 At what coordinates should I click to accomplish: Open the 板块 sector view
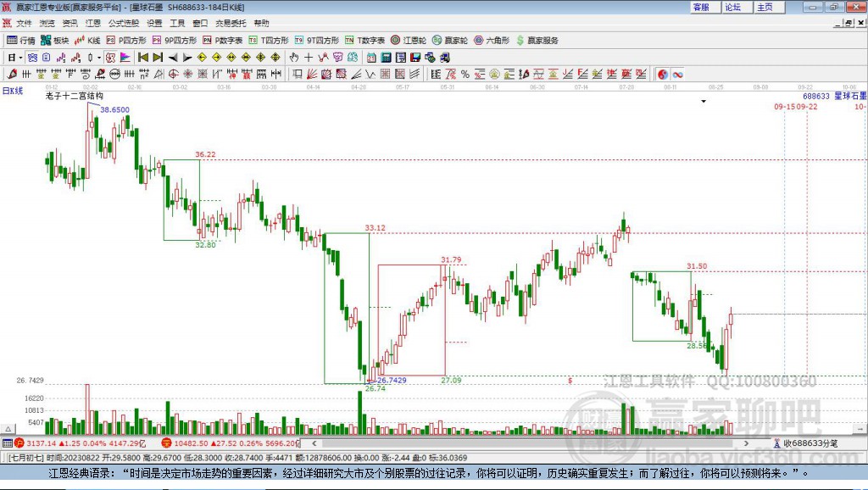click(55, 41)
